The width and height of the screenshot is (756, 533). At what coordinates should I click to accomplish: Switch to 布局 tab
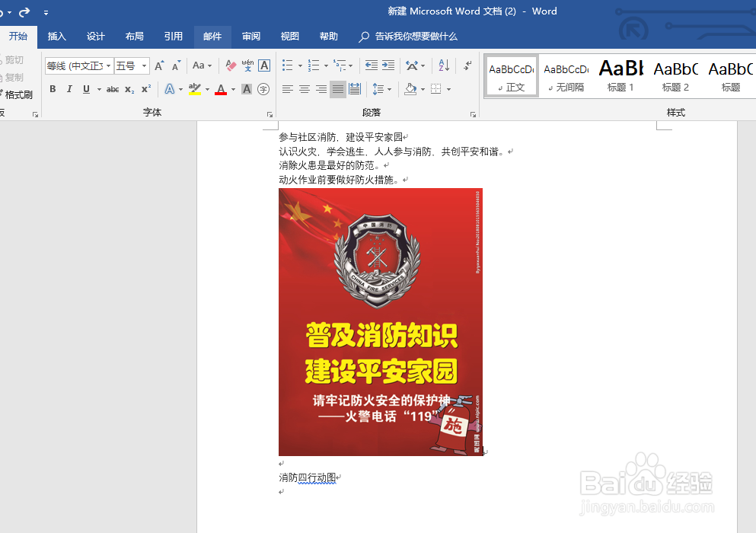(x=135, y=37)
